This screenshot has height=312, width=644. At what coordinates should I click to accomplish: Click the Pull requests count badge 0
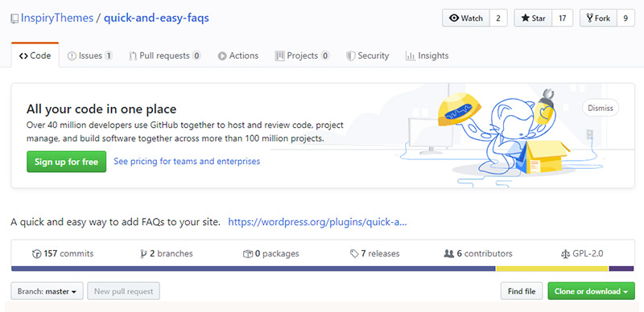click(196, 55)
